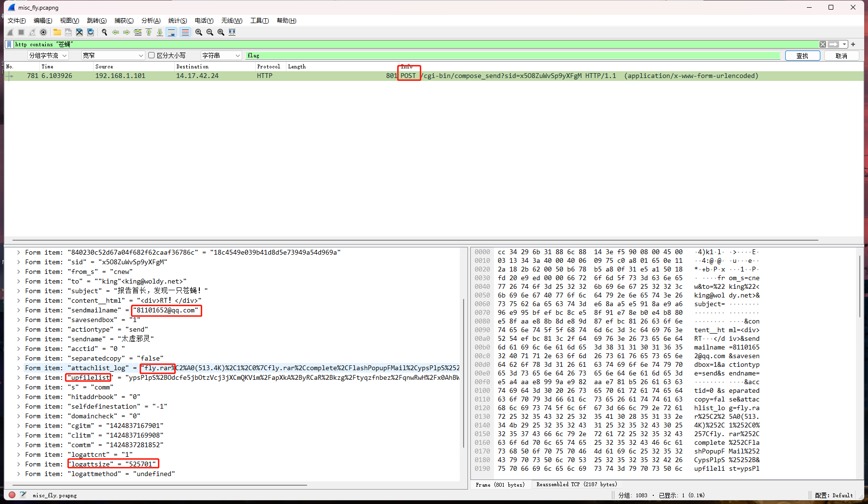868x504 pixels.
Task: Click the resize columns to fit icon
Action: coord(232,32)
